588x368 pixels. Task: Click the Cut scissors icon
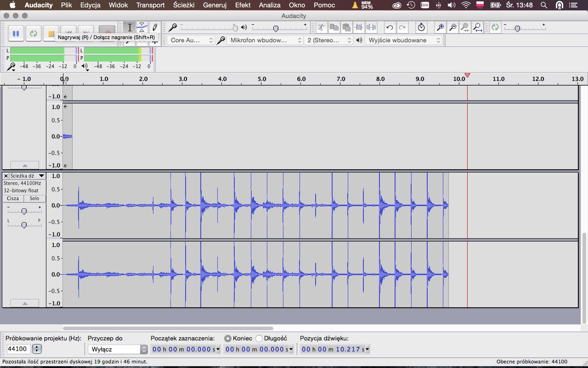tap(321, 27)
